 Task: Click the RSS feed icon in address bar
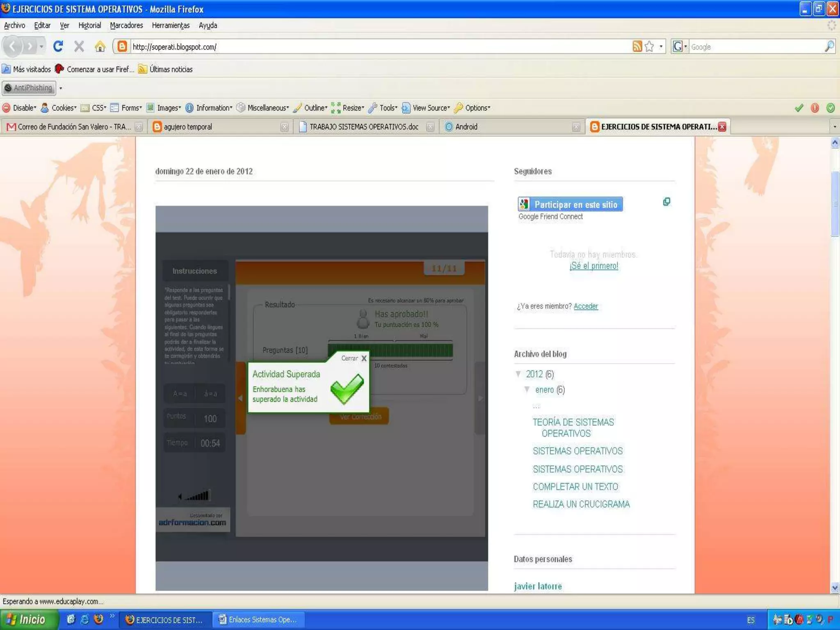(x=637, y=46)
